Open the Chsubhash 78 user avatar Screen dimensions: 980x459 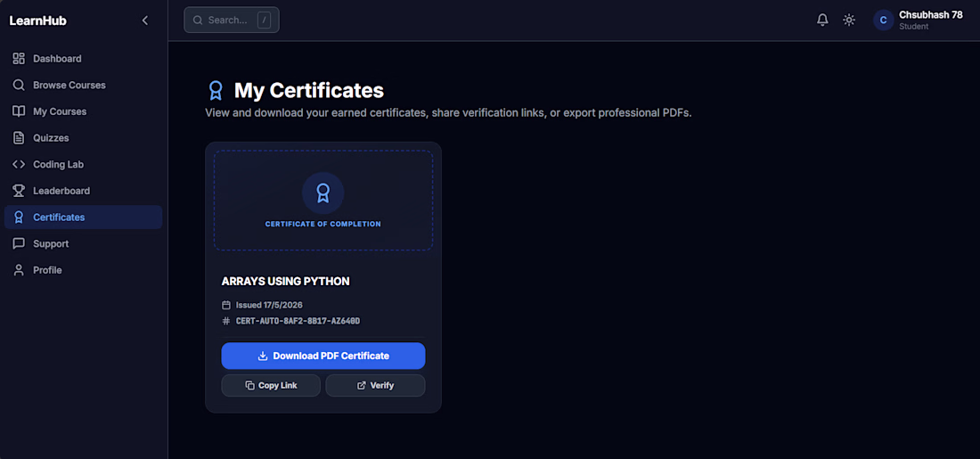click(x=883, y=20)
